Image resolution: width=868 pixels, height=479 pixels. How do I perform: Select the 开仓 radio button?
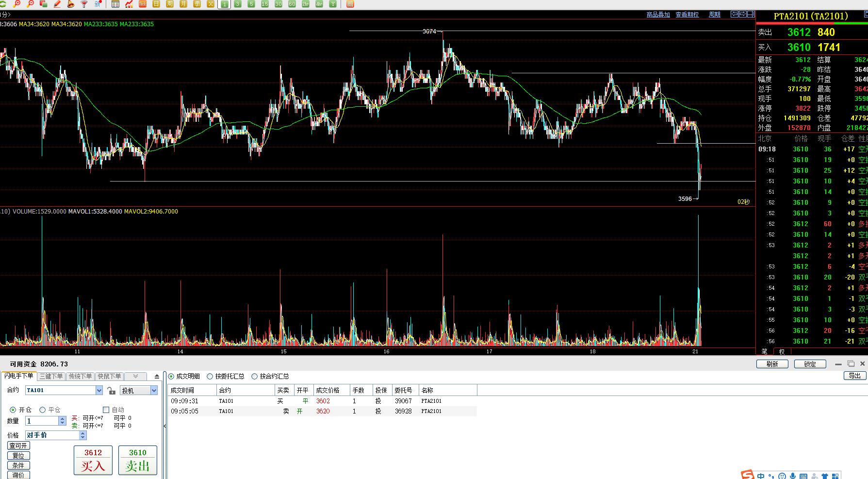13,410
